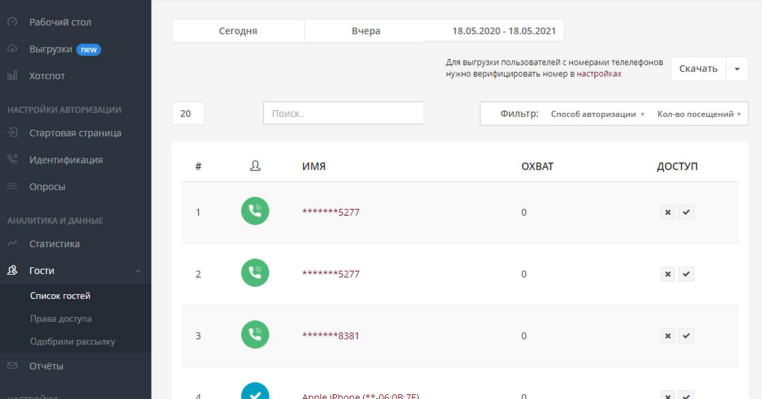Image resolution: width=762 pixels, height=399 pixels.
Task: Open the Опросы menu item
Action: (47, 187)
